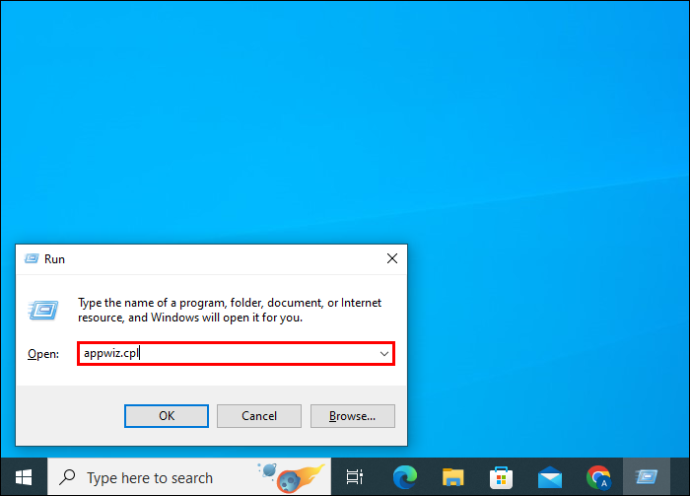Screen dimensions: 690x496
Task: Open File Explorer from the taskbar
Action: tap(453, 477)
